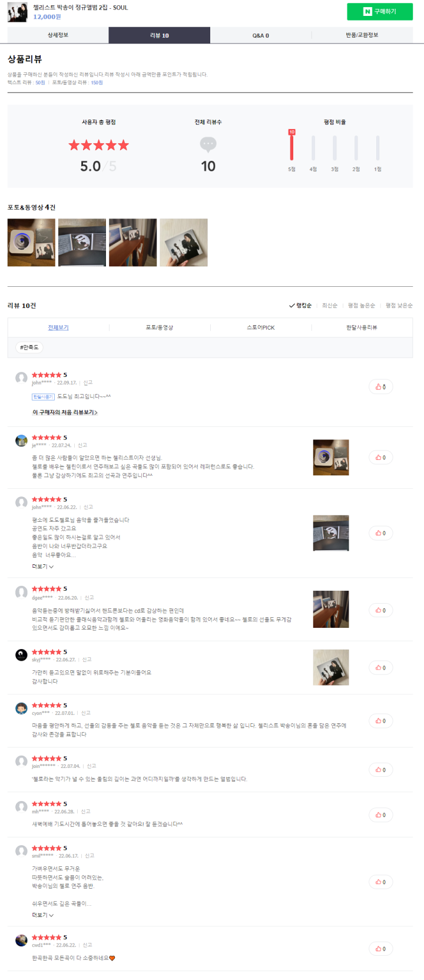Click thumbs-up on cwd1***'s review
Screen dimensions: 424x980
pos(380,949)
